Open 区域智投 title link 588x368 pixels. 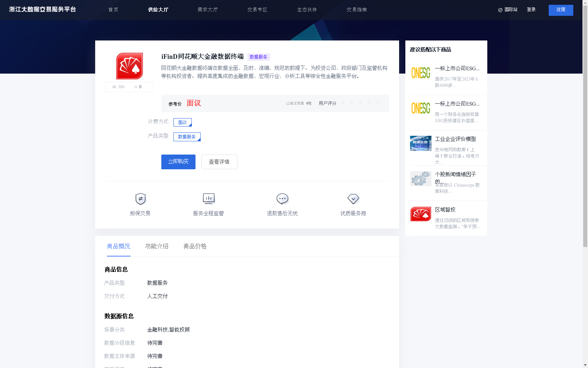pyautogui.click(x=445, y=210)
